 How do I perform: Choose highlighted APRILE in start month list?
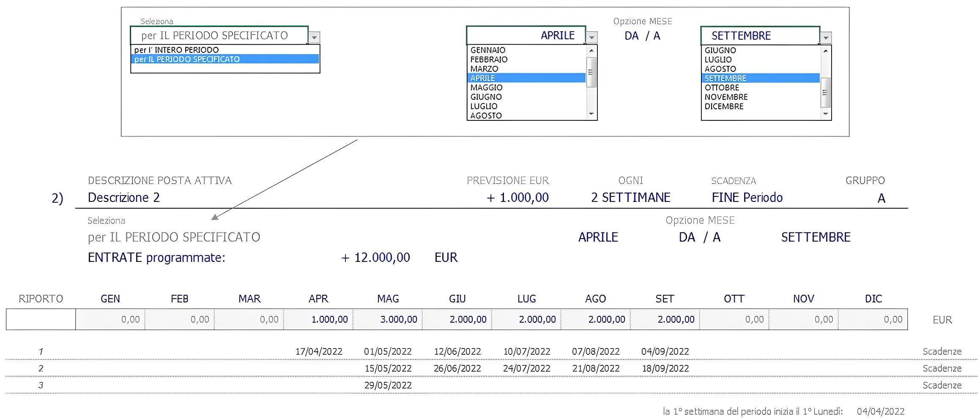point(526,78)
